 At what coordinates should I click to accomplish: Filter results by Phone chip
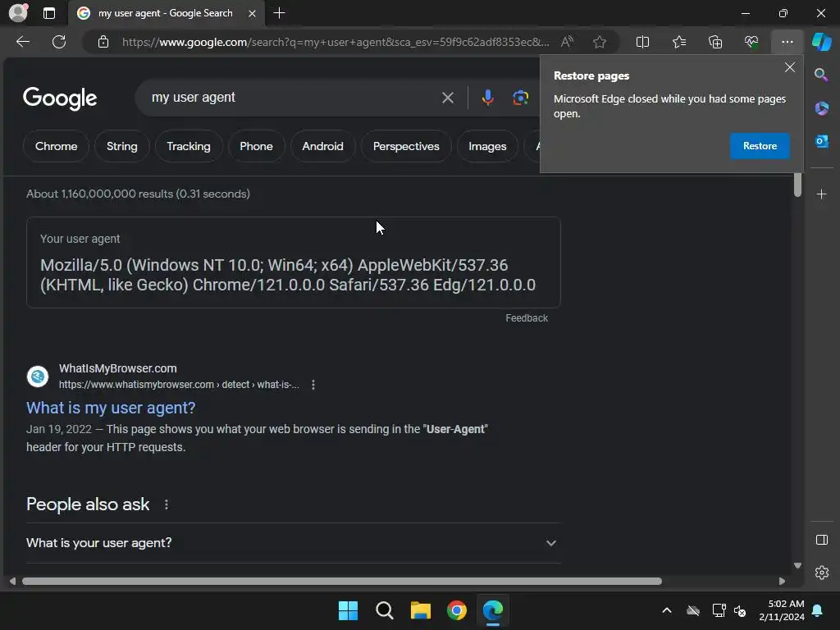click(256, 146)
